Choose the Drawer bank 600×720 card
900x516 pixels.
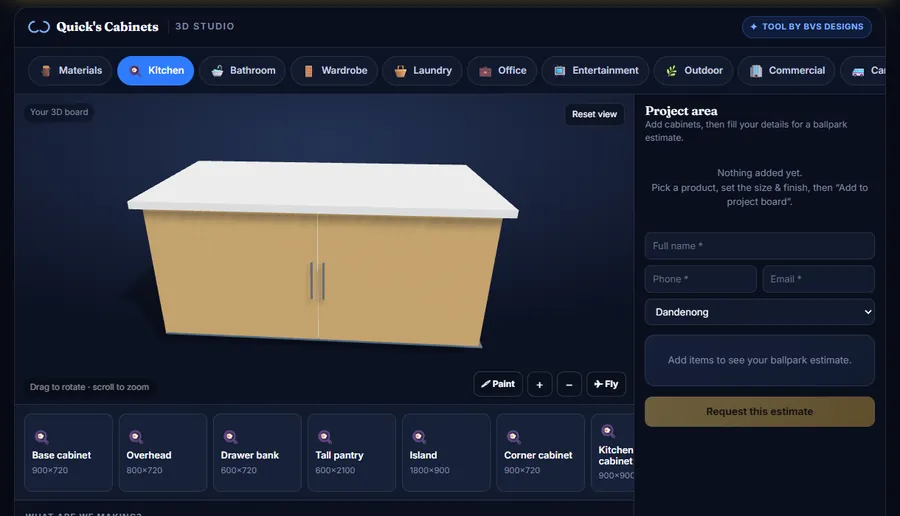coord(257,452)
